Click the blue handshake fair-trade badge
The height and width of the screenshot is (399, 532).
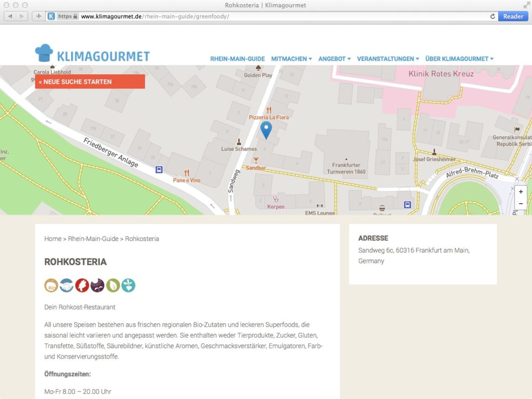pos(66,285)
